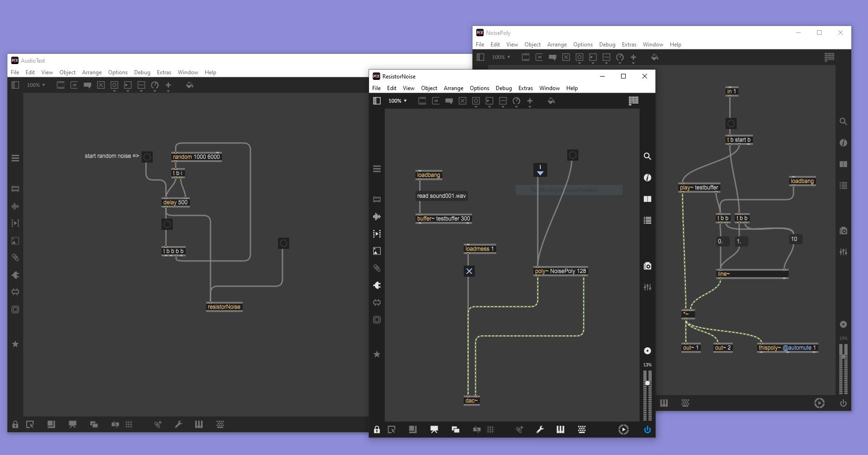
Task: Open the 100% zoom dropdown in AudioTest
Action: (36, 85)
